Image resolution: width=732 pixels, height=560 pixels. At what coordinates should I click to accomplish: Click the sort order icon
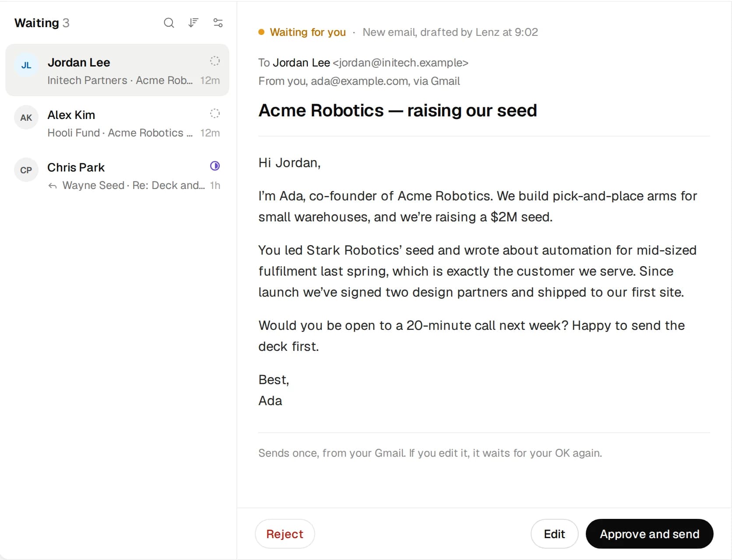(193, 23)
